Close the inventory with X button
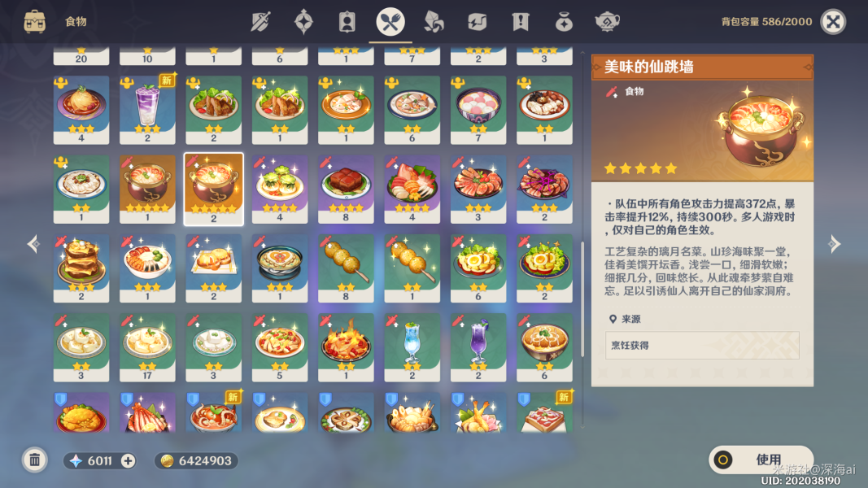This screenshot has width=868, height=488. [x=833, y=22]
